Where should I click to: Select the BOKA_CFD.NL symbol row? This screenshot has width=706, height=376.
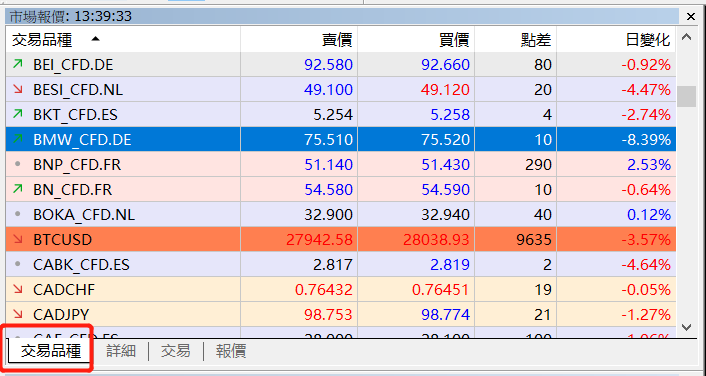(x=341, y=214)
